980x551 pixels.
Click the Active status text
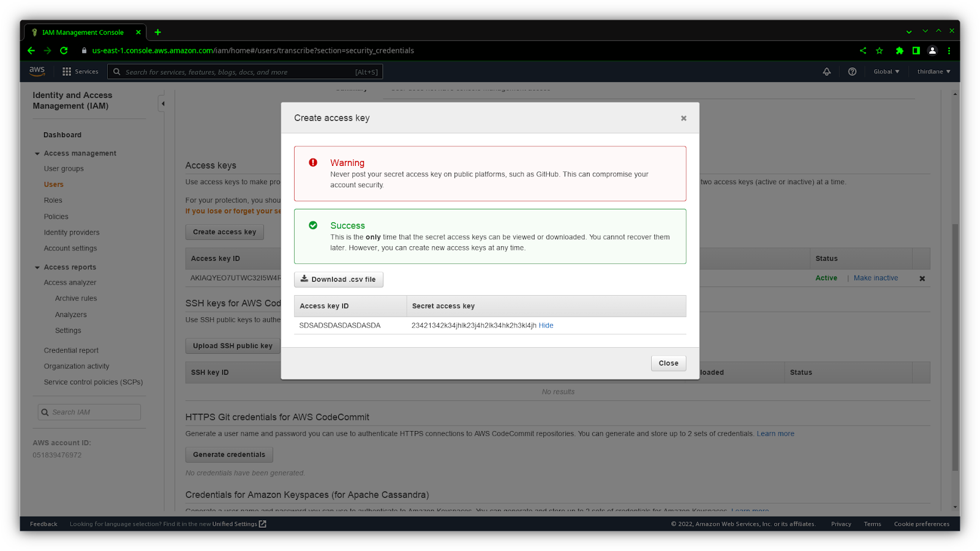[826, 278]
